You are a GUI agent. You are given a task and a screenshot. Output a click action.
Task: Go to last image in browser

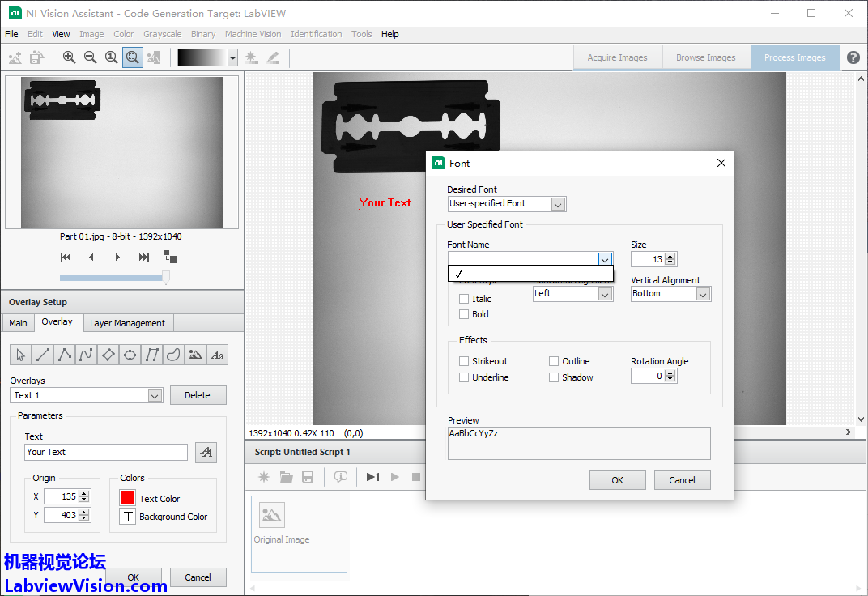144,257
